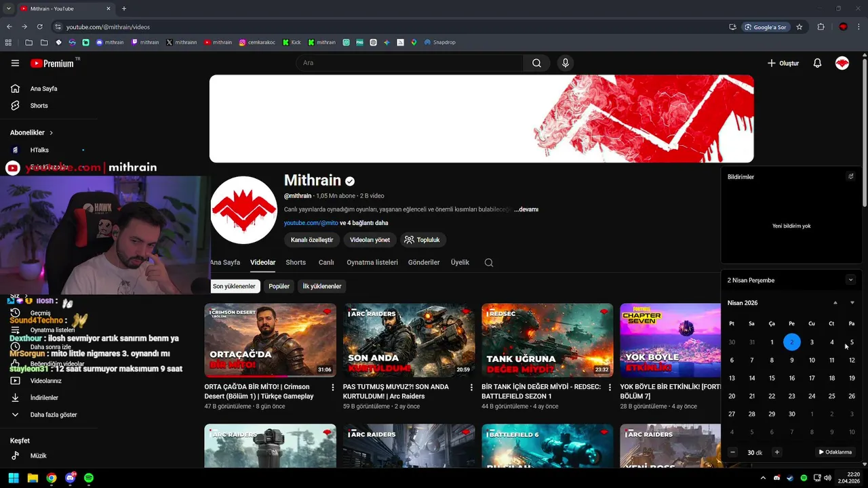The image size is (868, 488).
Task: Install app icon in address bar
Action: point(732,27)
